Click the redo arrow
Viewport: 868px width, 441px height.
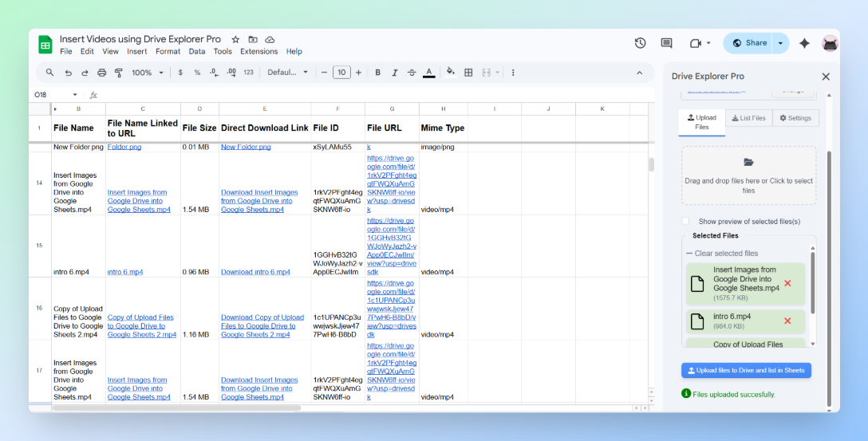pyautogui.click(x=85, y=73)
